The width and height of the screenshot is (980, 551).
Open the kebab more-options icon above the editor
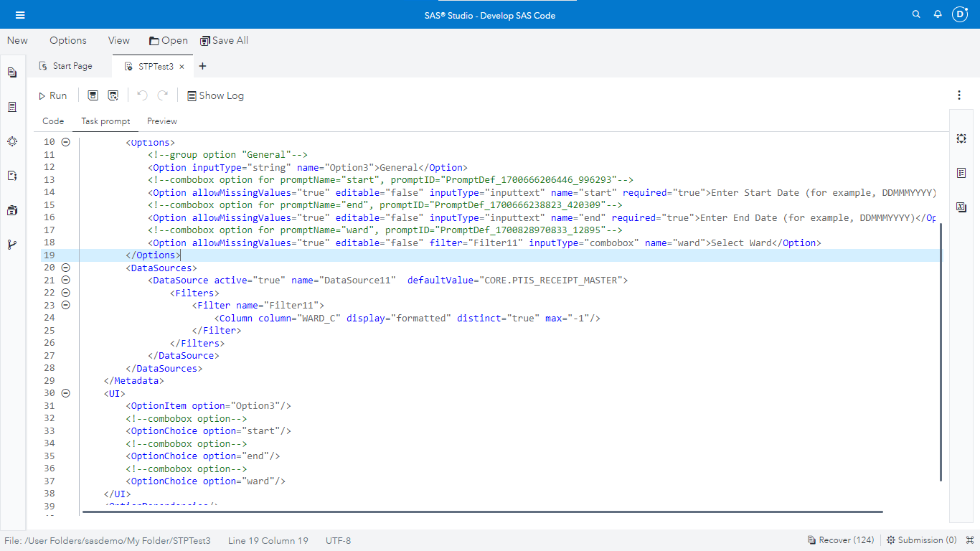coord(959,95)
